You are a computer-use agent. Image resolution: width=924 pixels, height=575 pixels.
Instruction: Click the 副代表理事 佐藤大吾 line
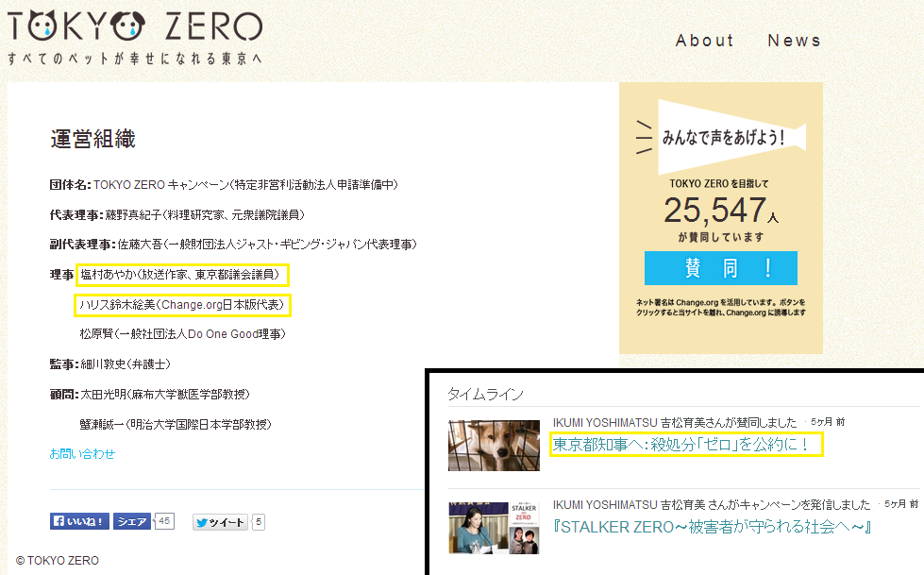(233, 245)
